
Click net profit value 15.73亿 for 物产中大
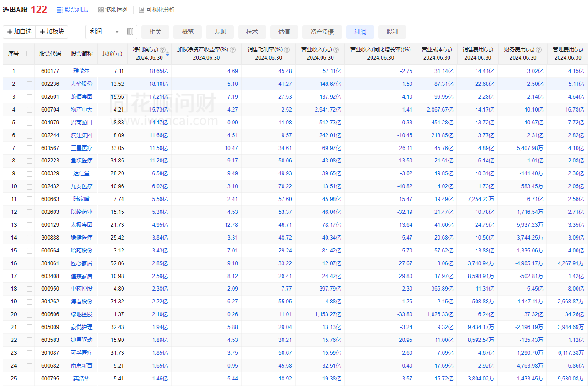point(158,110)
